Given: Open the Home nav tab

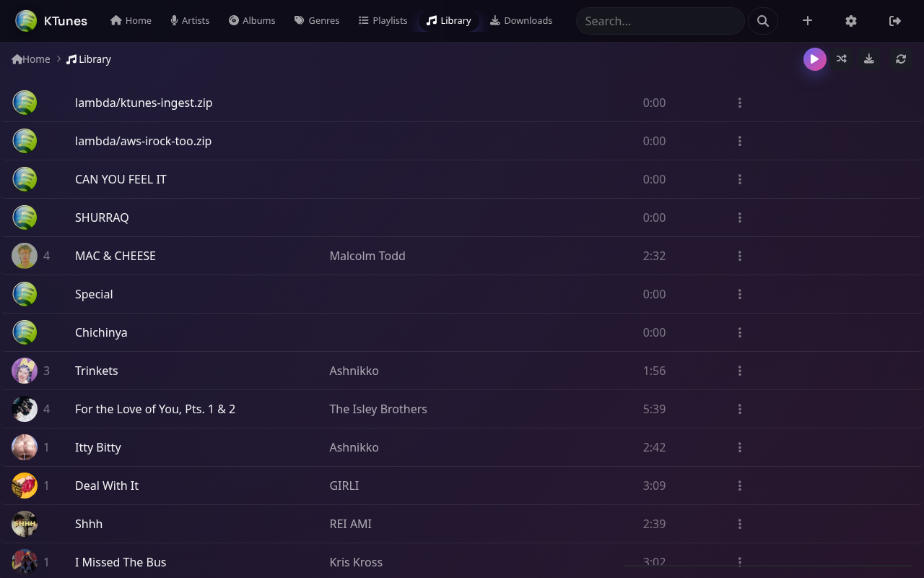Looking at the screenshot, I should click(x=131, y=20).
